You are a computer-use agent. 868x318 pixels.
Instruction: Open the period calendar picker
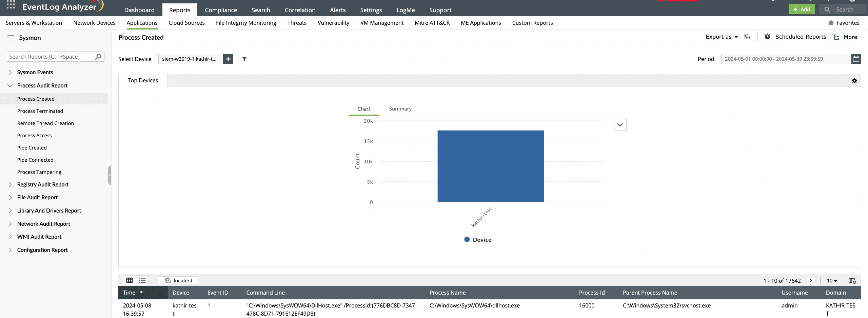pyautogui.click(x=856, y=59)
